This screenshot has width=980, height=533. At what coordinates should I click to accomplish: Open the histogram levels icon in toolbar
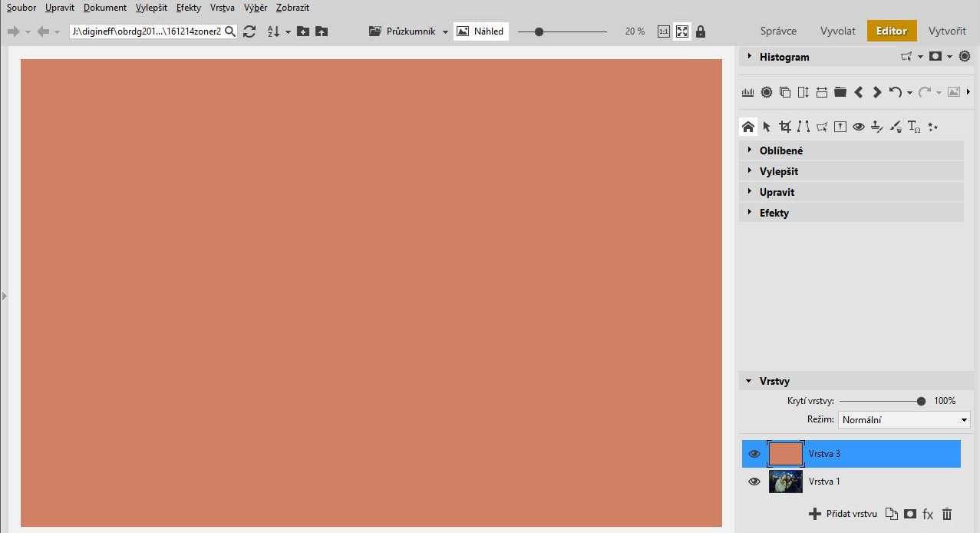pos(748,92)
